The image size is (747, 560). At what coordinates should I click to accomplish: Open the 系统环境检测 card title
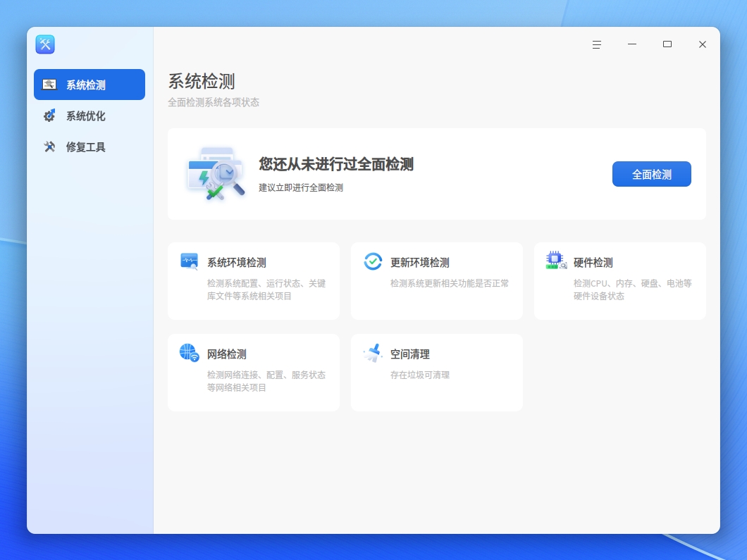(x=236, y=262)
